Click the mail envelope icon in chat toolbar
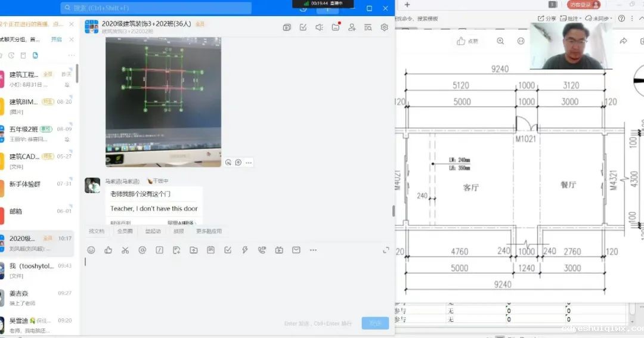Image resolution: width=644 pixels, height=338 pixels. point(296,250)
